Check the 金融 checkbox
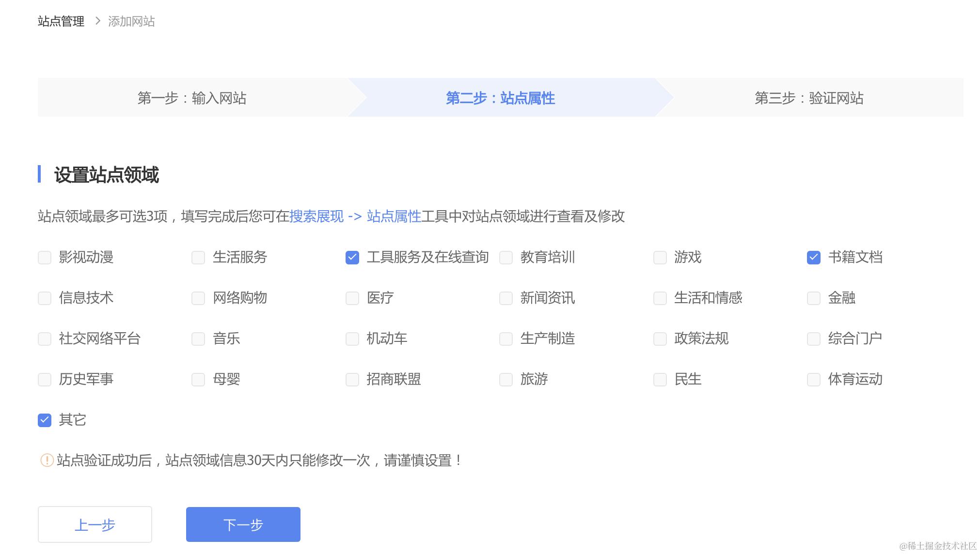The image size is (980, 554). 814,298
